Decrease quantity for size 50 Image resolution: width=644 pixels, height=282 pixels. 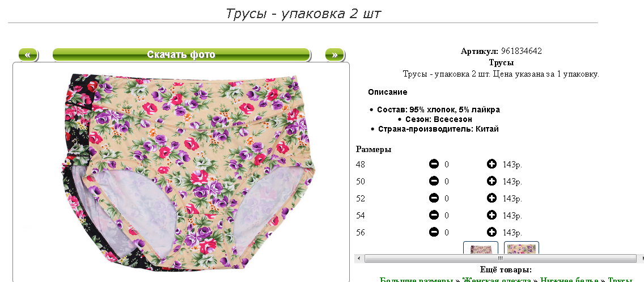click(x=434, y=182)
